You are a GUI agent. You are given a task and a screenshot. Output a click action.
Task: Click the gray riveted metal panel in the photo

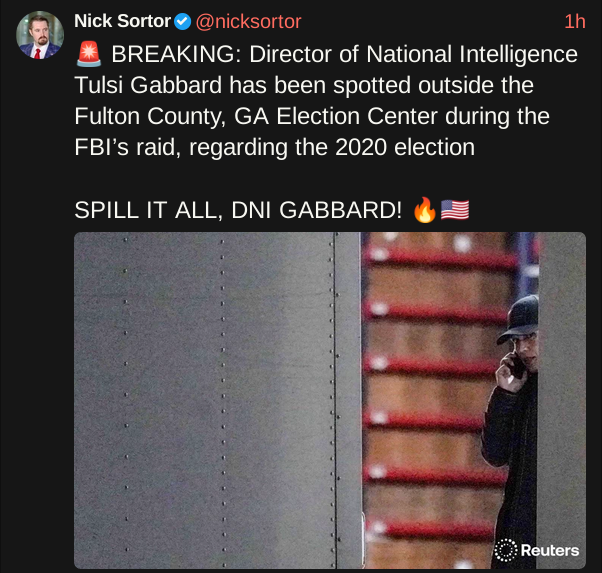(x=210, y=400)
